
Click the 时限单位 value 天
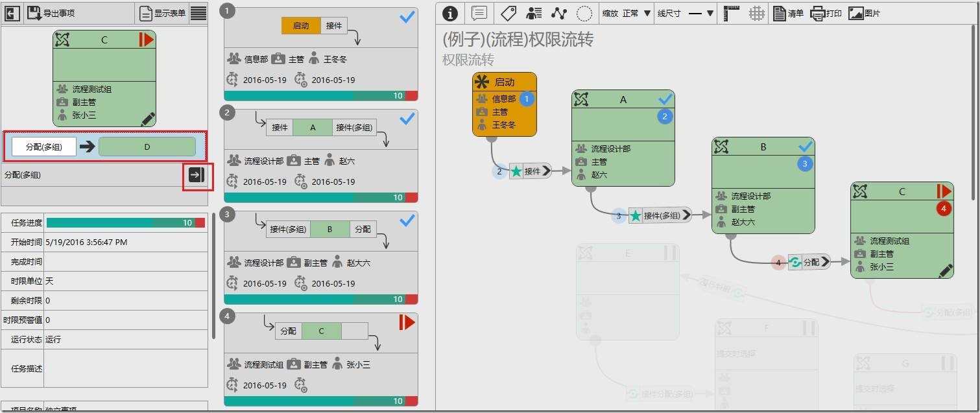tap(49, 281)
